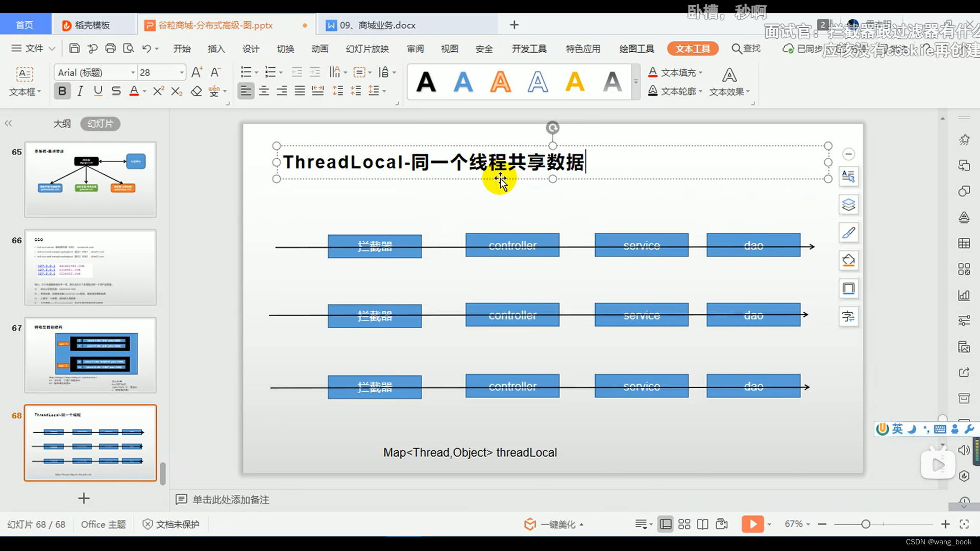This screenshot has width=980, height=551.
Task: Click the Print icon in quick access toolbar
Action: point(110,48)
